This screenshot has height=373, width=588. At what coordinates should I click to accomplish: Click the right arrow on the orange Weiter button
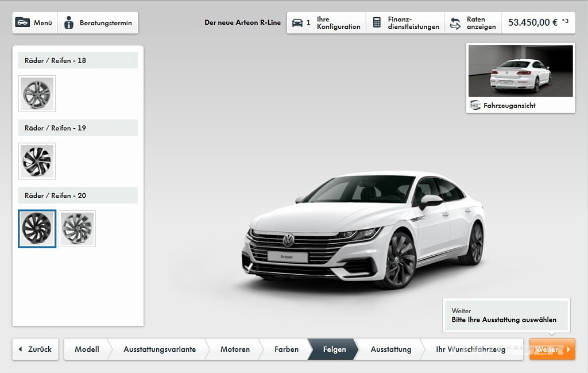click(x=568, y=349)
